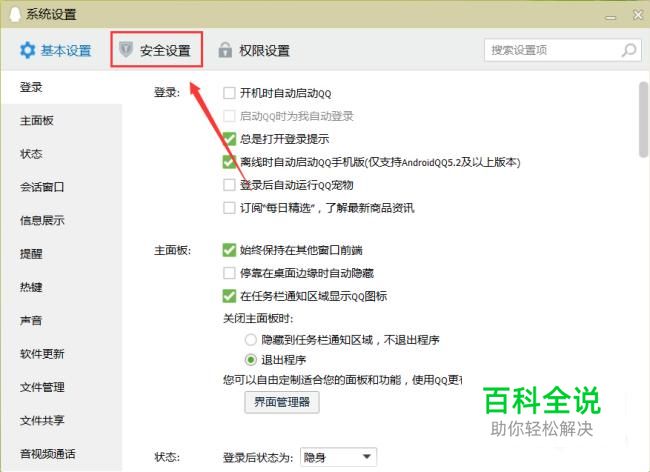Click the padlock icon beside 权限设置

point(225,50)
